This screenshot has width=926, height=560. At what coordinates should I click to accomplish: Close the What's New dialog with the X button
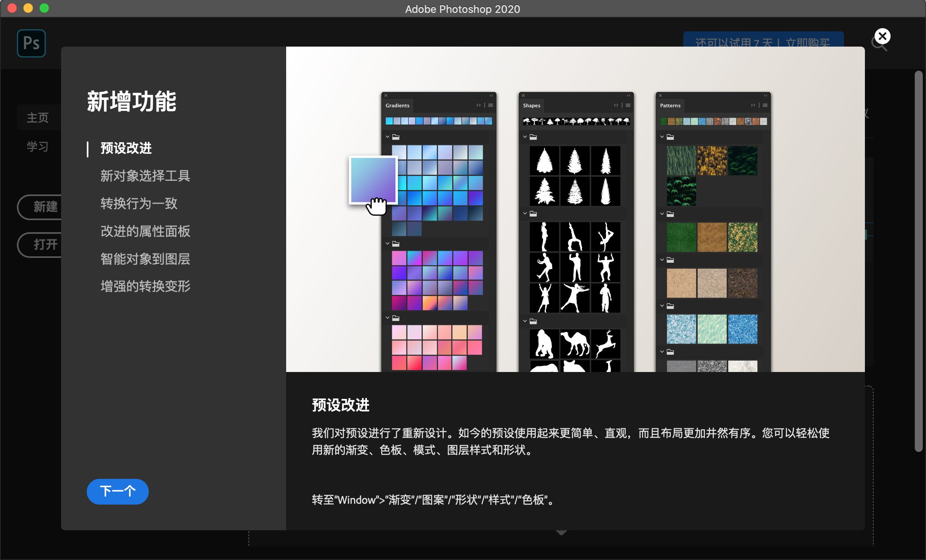[882, 37]
